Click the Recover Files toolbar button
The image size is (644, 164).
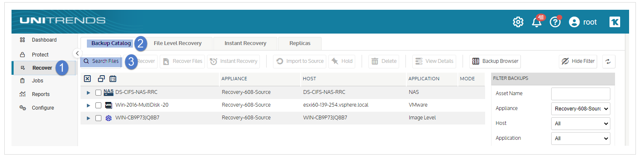click(x=182, y=61)
